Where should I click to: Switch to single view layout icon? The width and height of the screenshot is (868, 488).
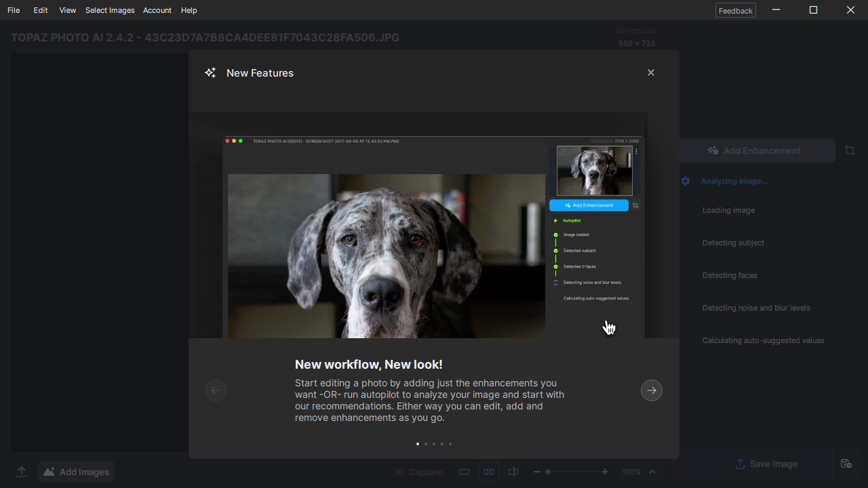pos(465,472)
